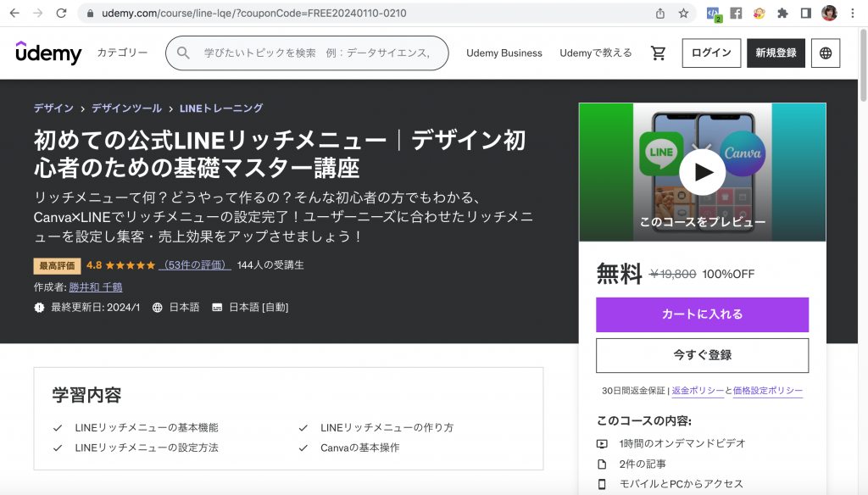Go to デザイン breadcrumb
Image resolution: width=868 pixels, height=495 pixels.
pyautogui.click(x=53, y=108)
